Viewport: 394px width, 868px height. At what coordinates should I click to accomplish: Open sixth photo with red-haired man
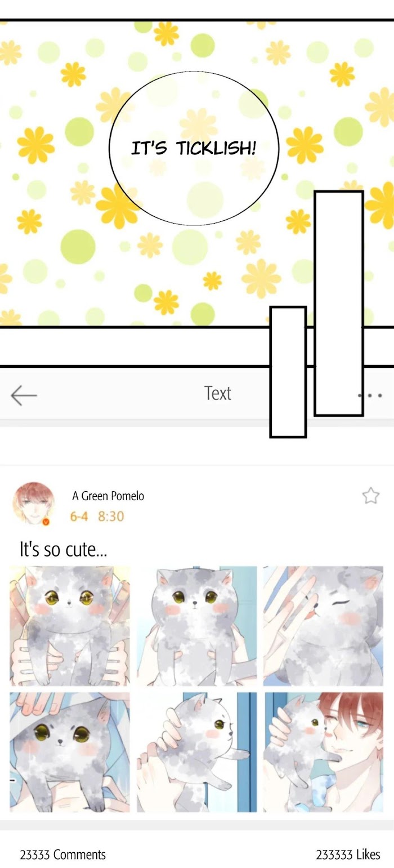323,752
